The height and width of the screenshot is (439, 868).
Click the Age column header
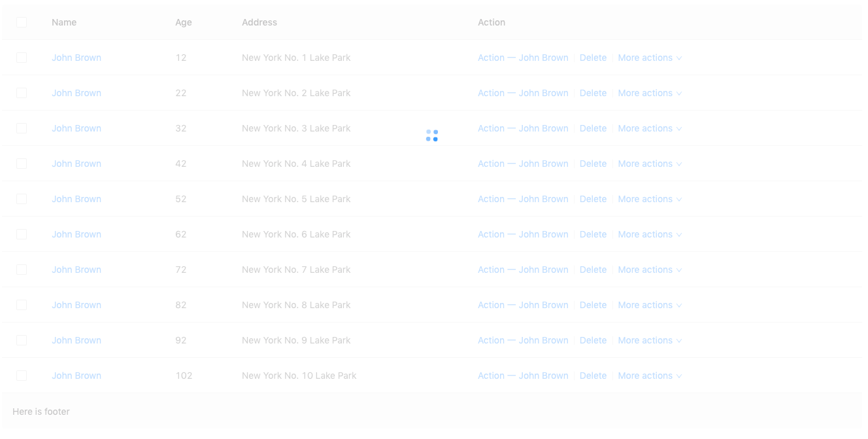pyautogui.click(x=184, y=22)
